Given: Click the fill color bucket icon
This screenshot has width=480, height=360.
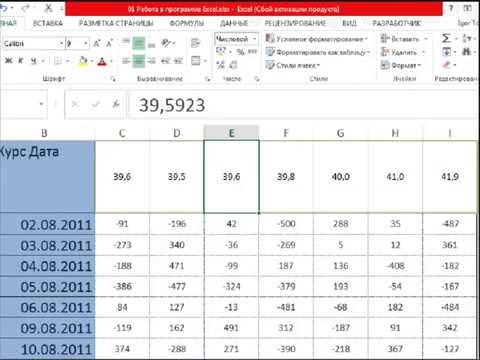Looking at the screenshot, I should click(x=83, y=61).
